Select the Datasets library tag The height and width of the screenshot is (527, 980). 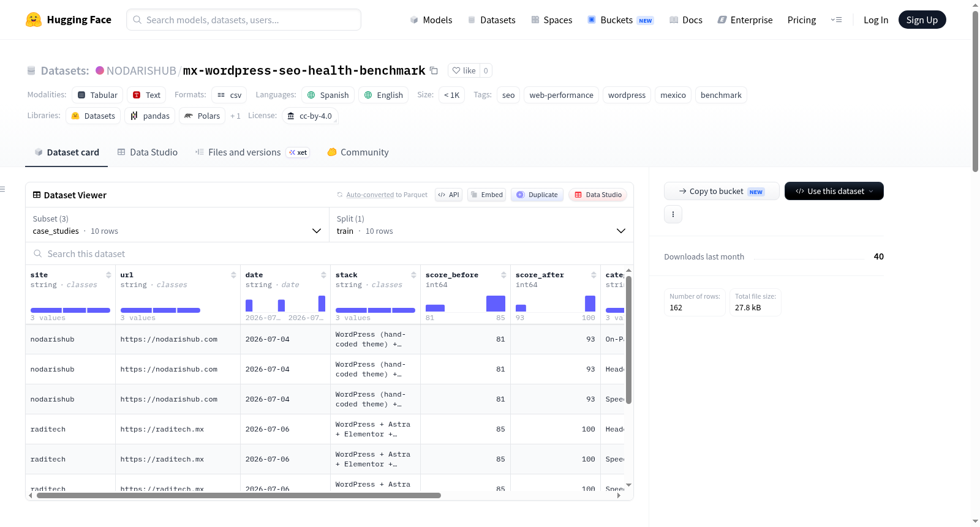(x=93, y=116)
